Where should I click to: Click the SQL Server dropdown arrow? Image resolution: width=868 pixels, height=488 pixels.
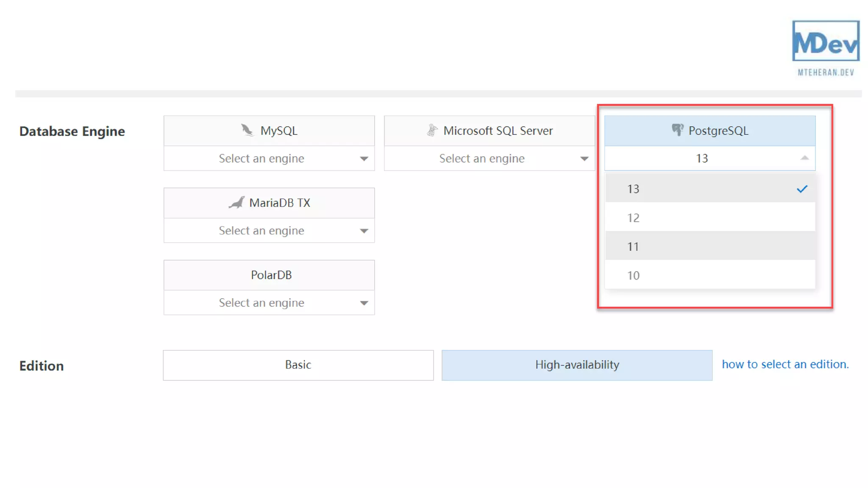584,159
